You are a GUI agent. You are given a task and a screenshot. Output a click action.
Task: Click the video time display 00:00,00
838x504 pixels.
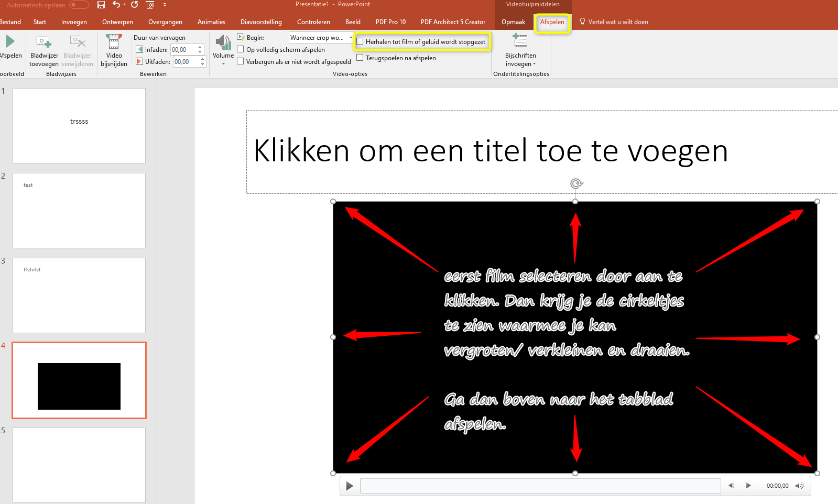coord(777,486)
